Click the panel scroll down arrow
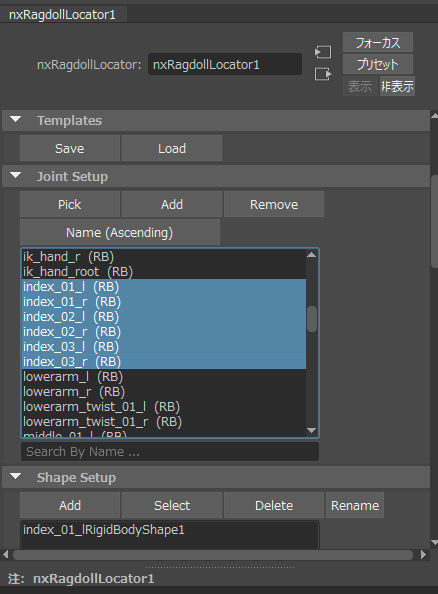 click(x=435, y=542)
